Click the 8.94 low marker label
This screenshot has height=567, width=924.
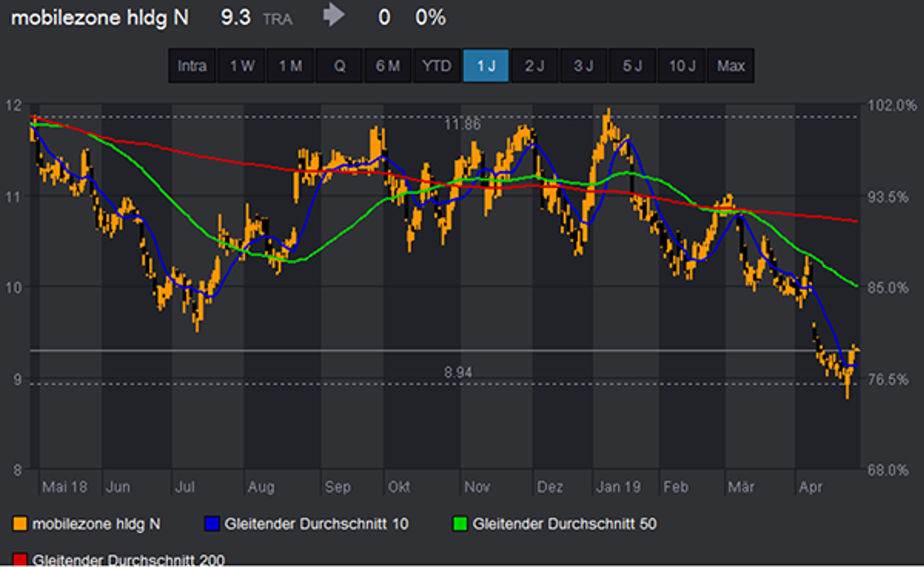click(458, 372)
